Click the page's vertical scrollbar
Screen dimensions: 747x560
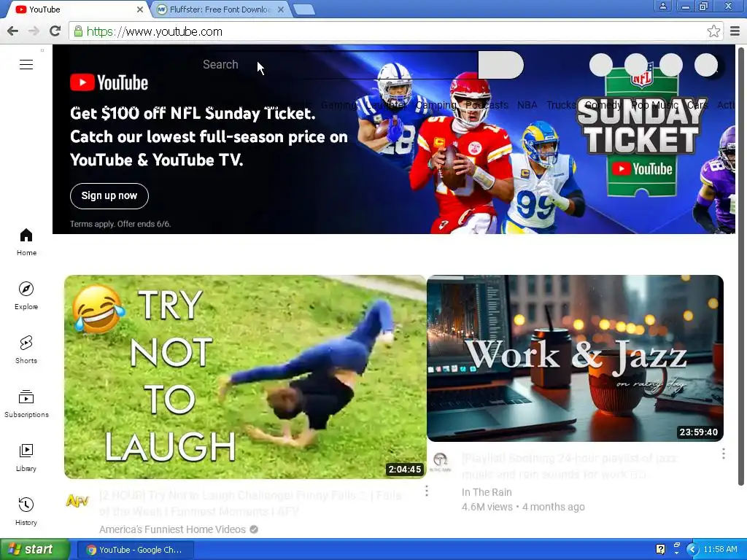pos(741,267)
